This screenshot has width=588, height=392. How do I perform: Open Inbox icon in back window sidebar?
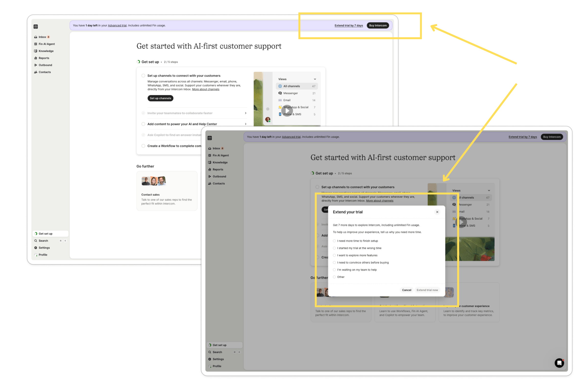point(36,37)
